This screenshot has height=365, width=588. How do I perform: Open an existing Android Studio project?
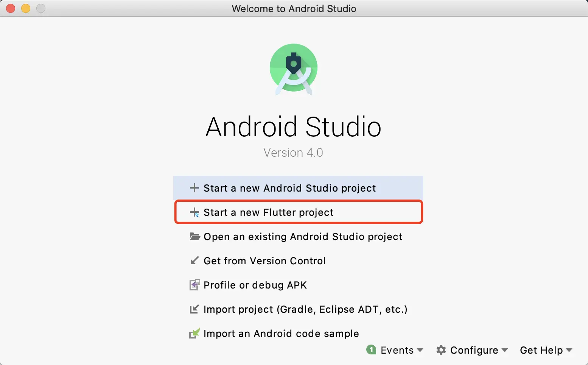click(298, 236)
